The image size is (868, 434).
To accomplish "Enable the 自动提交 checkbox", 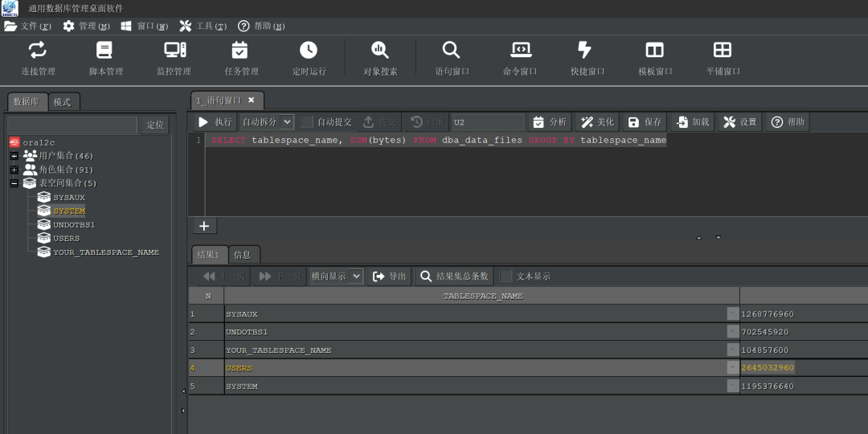I will [x=307, y=122].
